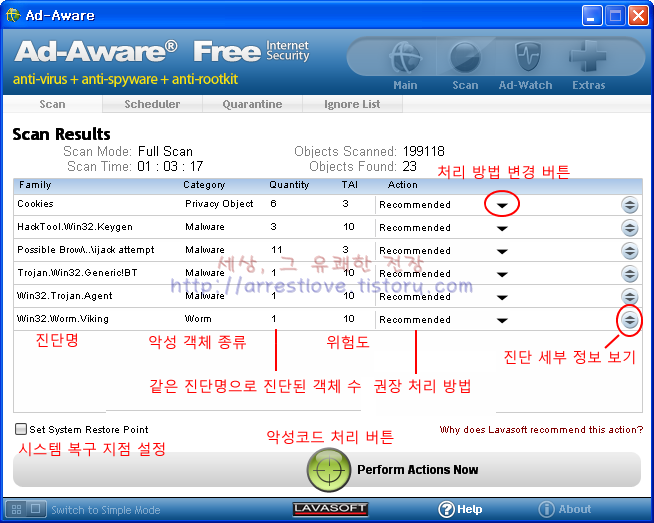The height and width of the screenshot is (523, 654).
Task: Click the Help text link
Action: [x=470, y=509]
